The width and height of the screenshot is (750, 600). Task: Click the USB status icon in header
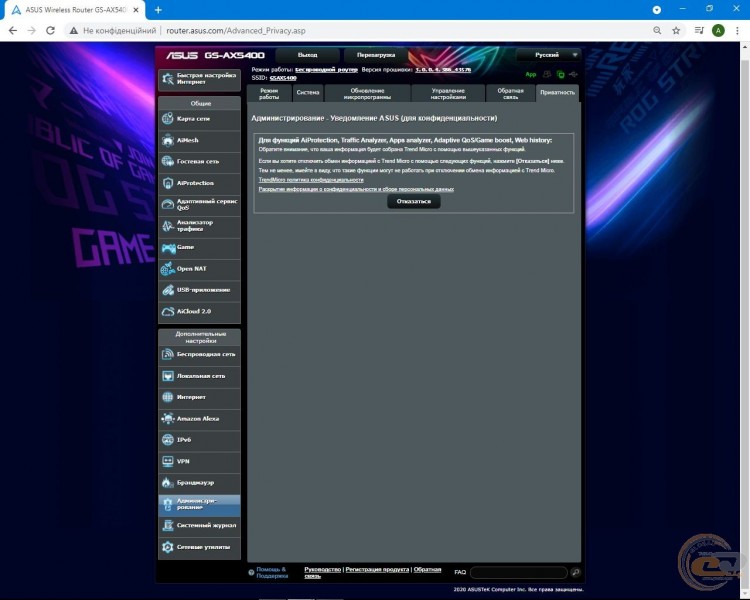click(573, 75)
